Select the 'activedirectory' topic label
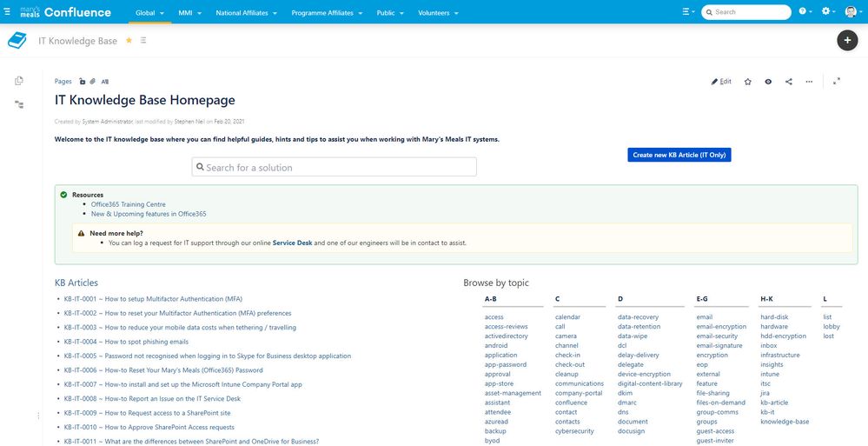The height and width of the screenshot is (446, 868). tap(506, 336)
